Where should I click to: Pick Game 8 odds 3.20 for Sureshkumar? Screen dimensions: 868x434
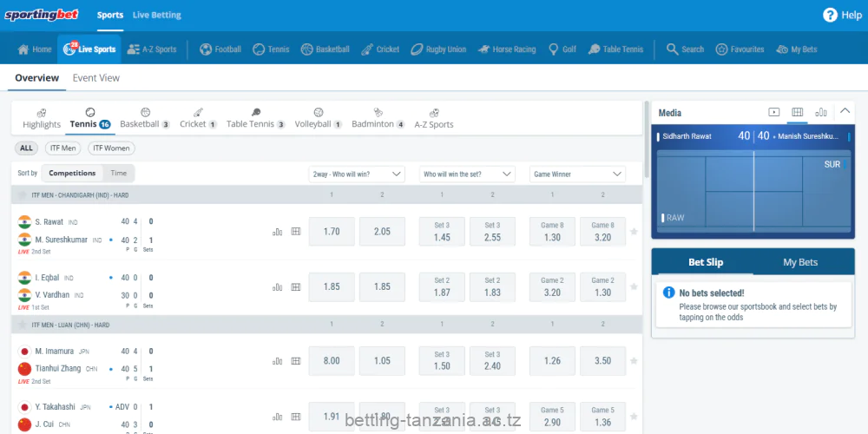point(603,232)
